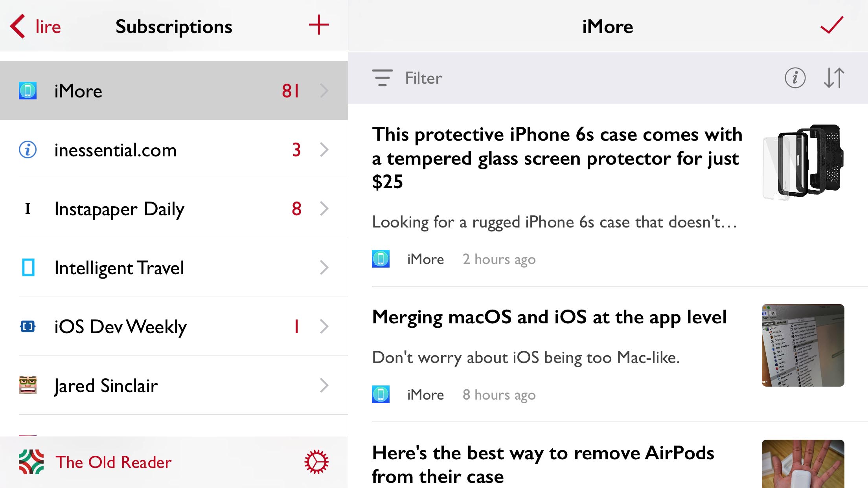Click the 1 unread count for iOS Dev Weekly
Image resolution: width=868 pixels, height=488 pixels.
[297, 327]
